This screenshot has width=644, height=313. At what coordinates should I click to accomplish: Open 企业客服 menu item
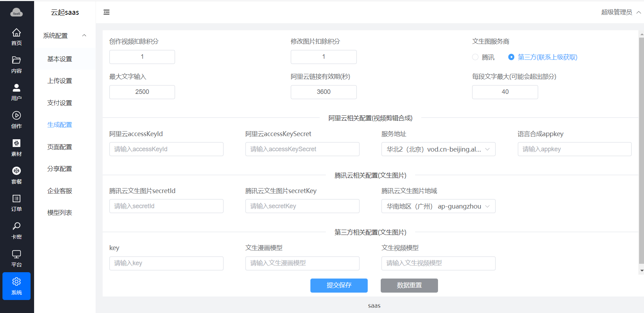[60, 191]
